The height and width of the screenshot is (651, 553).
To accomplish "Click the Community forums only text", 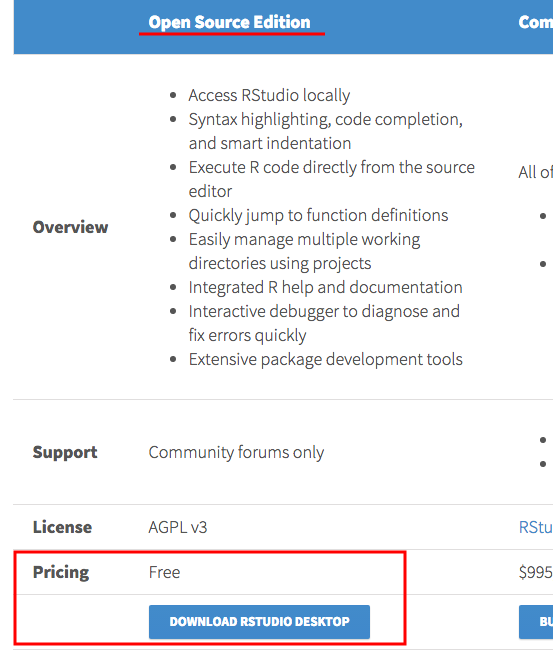I will tap(236, 452).
